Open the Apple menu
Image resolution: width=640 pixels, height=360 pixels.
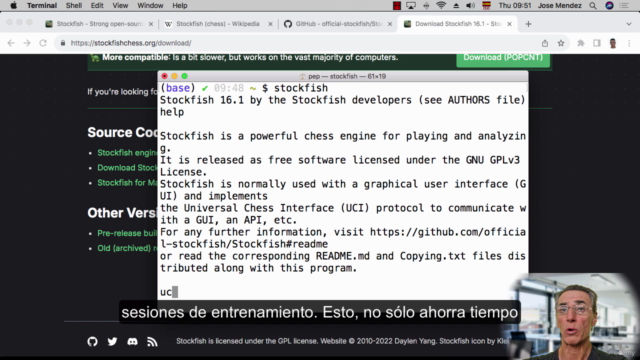(x=13, y=6)
